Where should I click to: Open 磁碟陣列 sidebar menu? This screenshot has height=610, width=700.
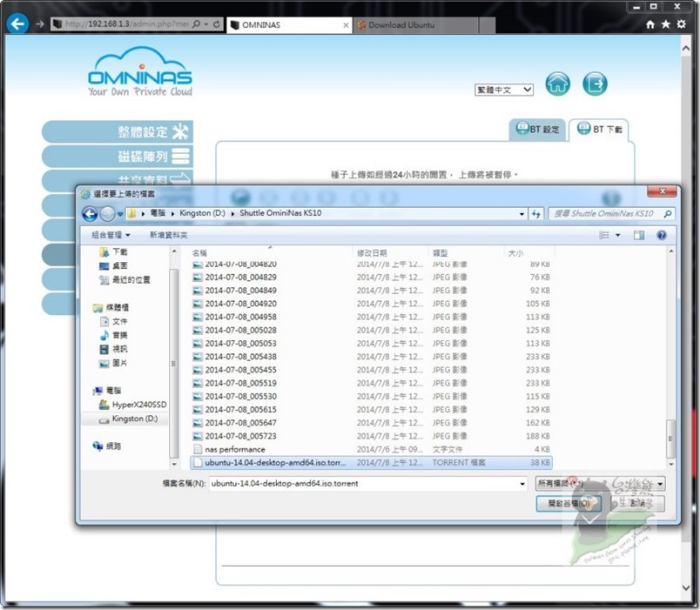coord(118,156)
